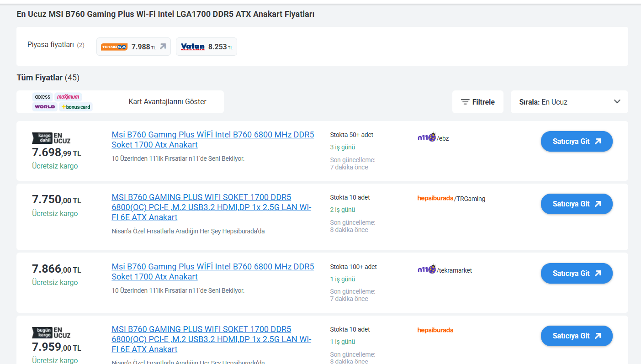Open the Teknosa market price chip
The image size is (641, 364).
click(133, 47)
